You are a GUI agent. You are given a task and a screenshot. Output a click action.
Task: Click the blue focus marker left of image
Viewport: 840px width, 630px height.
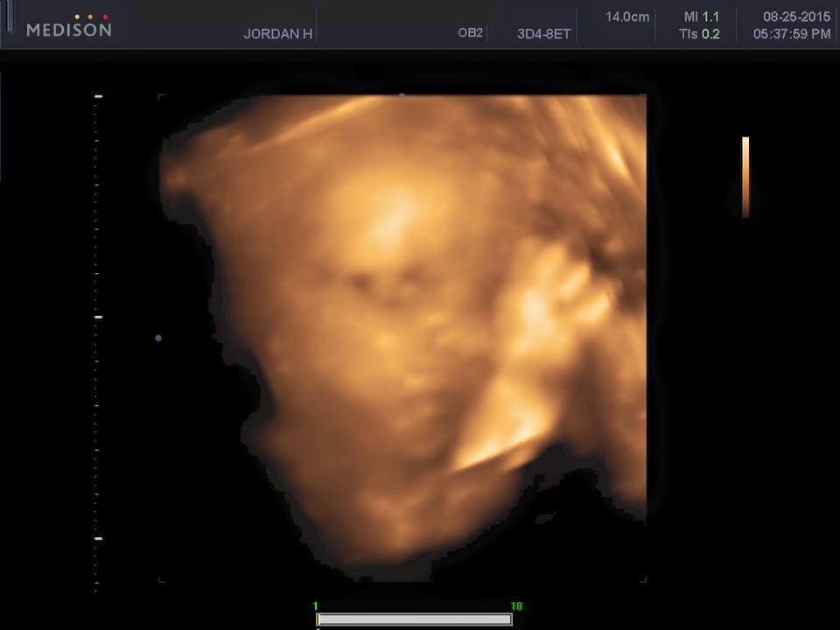point(158,338)
